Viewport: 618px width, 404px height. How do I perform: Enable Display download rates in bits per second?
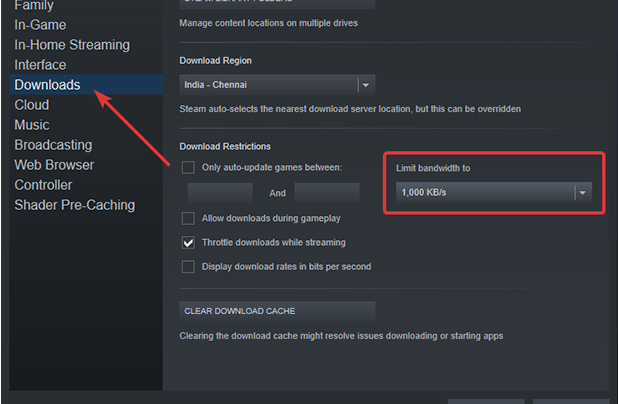188,267
